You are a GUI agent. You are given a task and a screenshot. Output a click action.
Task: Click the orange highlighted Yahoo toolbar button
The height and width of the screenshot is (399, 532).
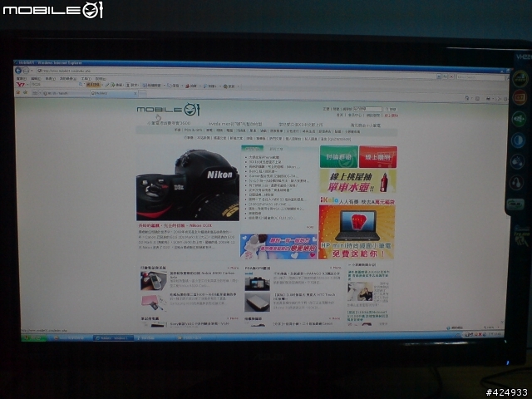point(93,85)
